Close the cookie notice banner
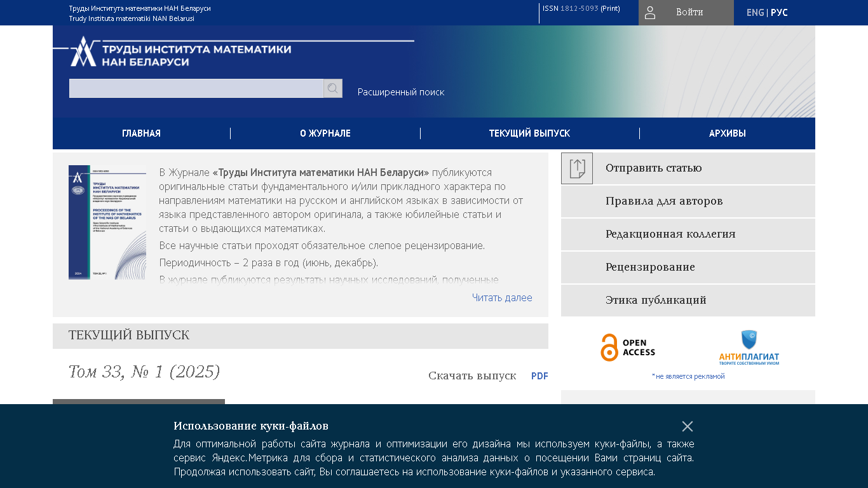 click(x=688, y=426)
